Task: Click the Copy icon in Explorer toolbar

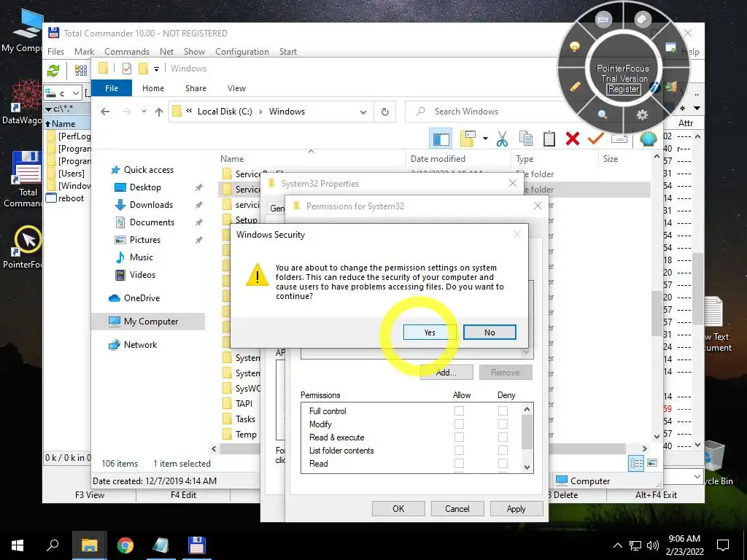Action: [525, 139]
